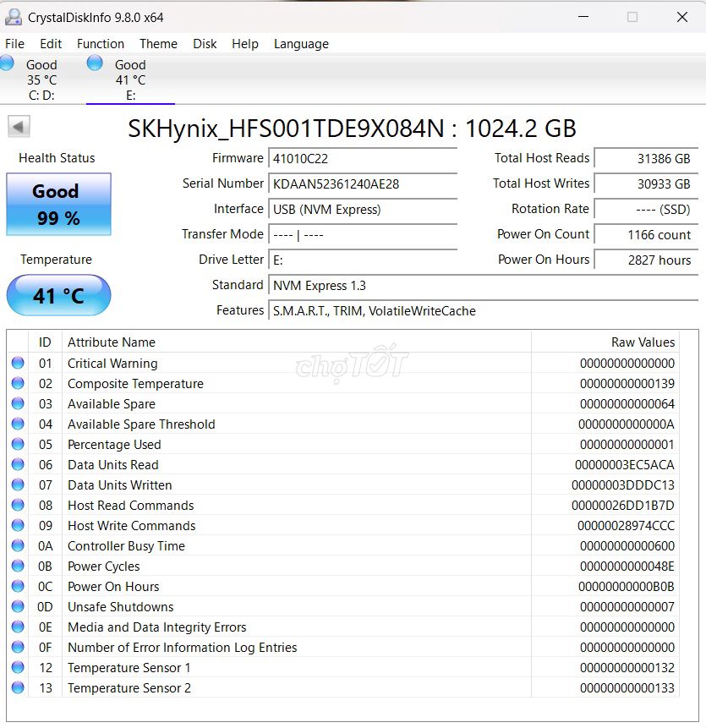Viewport: 706px width, 728px height.
Task: Open the Language menu
Action: point(301,43)
